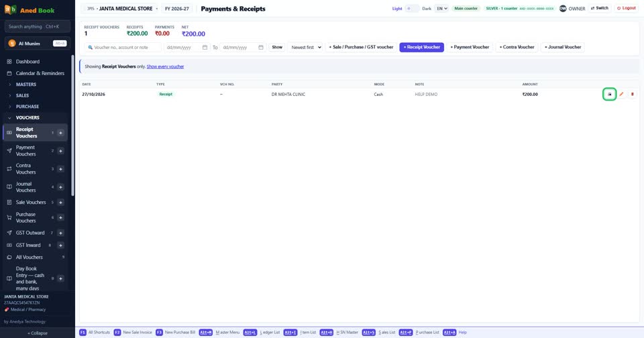Click the DR MEHTA CLINIC party cell
The width and height of the screenshot is (644, 338).
288,95
